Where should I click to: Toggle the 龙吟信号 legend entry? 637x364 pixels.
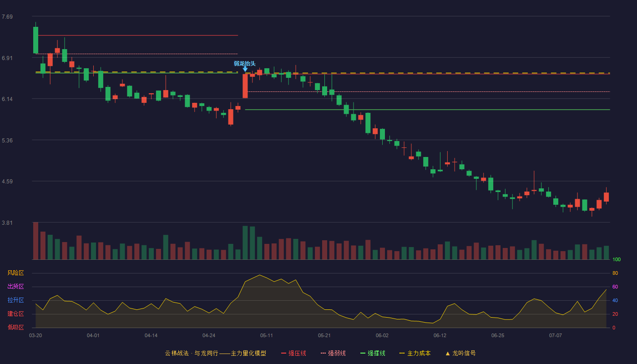(460, 353)
